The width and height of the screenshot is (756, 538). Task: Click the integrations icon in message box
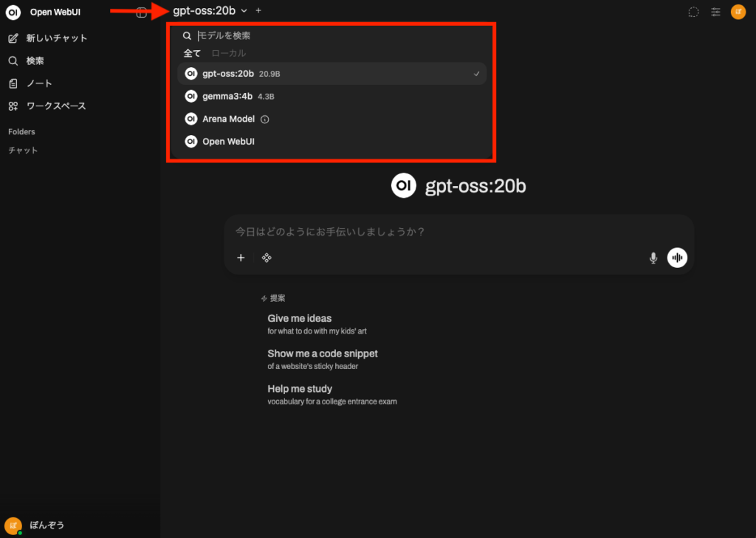[x=267, y=258]
